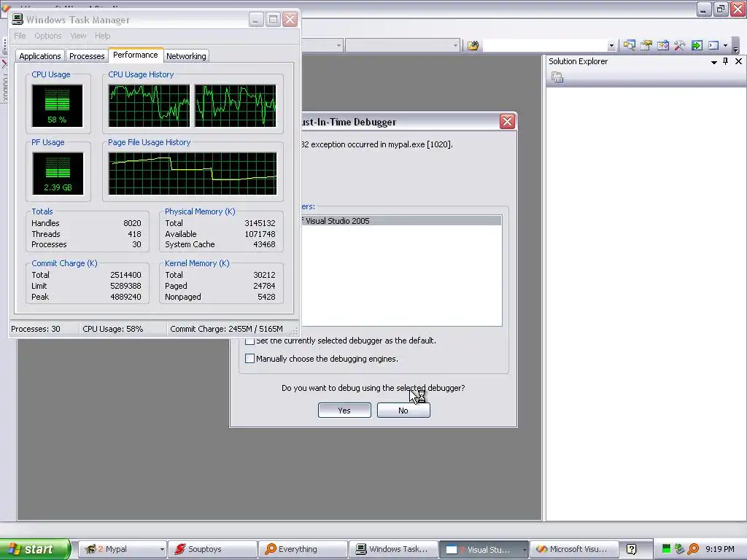This screenshot has width=747, height=560.
Task: Click Yes to debug with selected debugger
Action: point(344,411)
